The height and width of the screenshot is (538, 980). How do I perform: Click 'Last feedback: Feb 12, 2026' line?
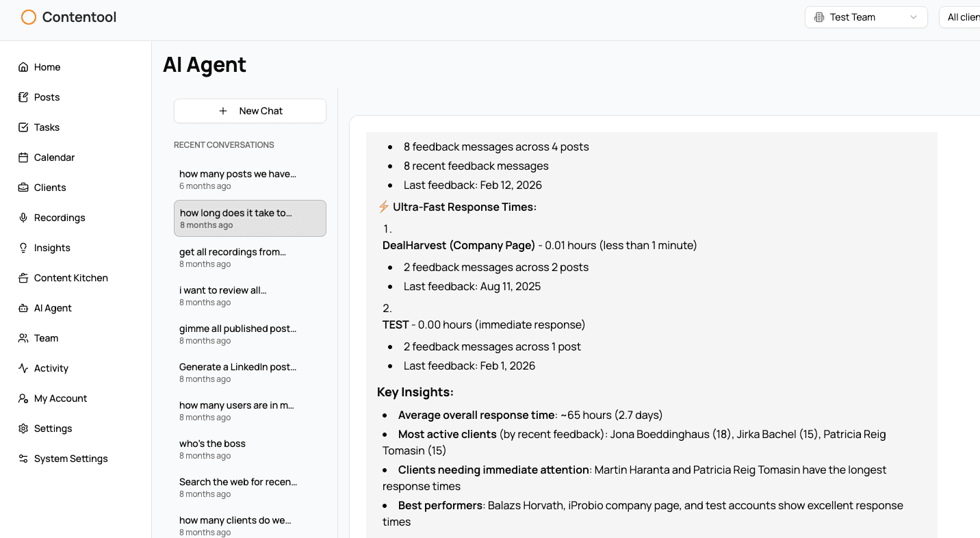tap(473, 185)
